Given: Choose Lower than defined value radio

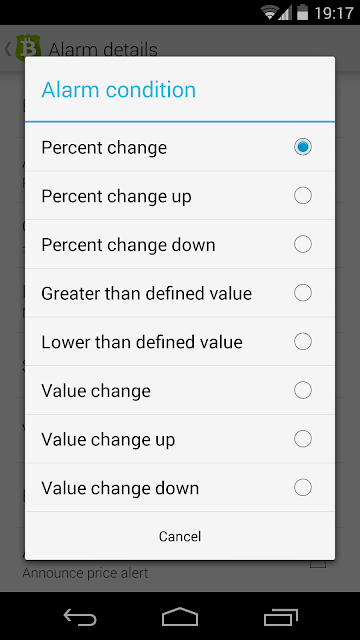Looking at the screenshot, I should click(302, 341).
